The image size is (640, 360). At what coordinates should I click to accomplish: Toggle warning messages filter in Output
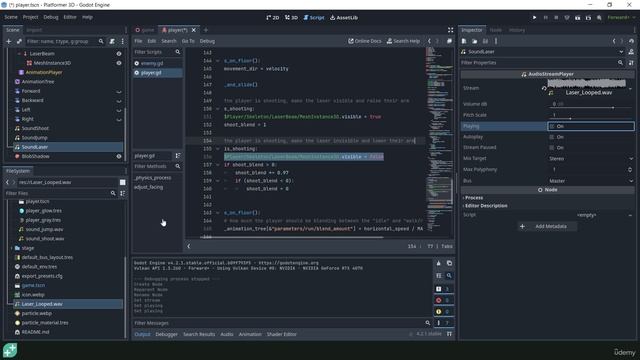(444, 311)
